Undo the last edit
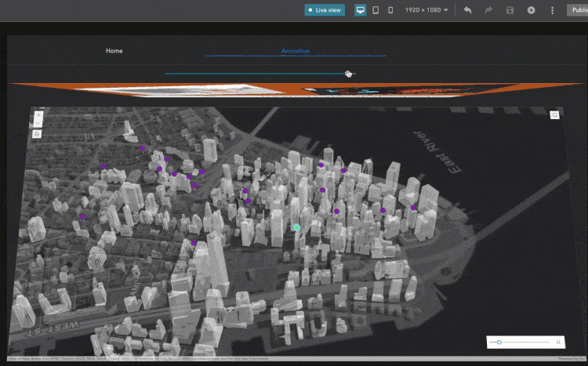The height and width of the screenshot is (366, 588). tap(467, 10)
